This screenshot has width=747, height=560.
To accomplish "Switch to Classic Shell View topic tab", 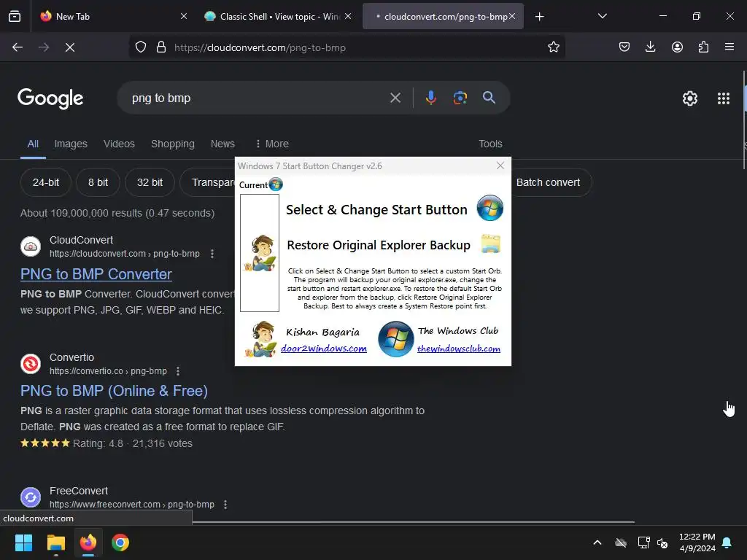I will (278, 16).
